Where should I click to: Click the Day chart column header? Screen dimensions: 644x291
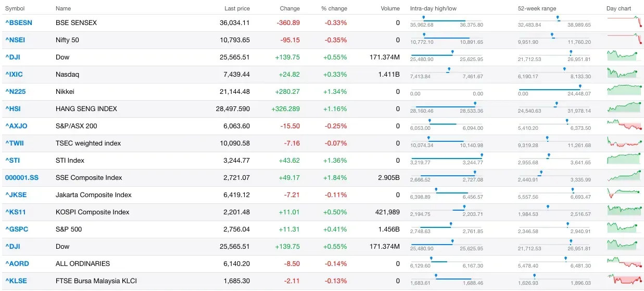[619, 9]
